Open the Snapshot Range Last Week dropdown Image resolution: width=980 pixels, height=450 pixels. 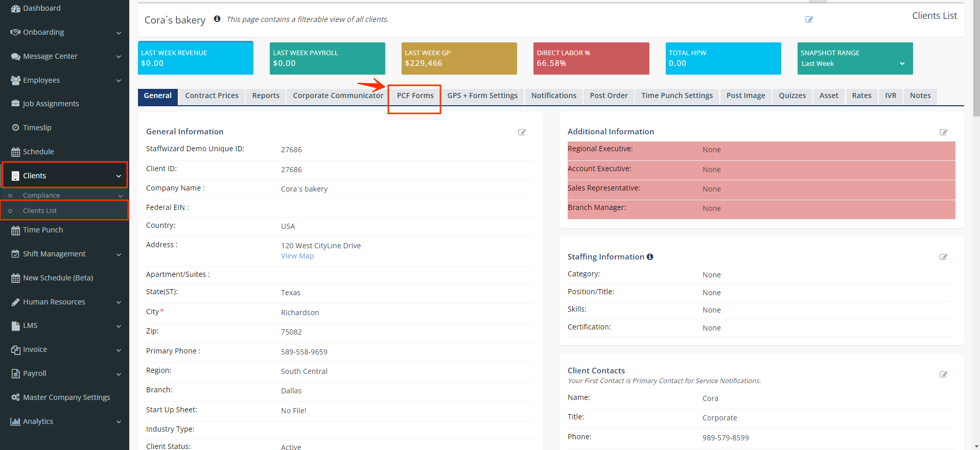[854, 64]
